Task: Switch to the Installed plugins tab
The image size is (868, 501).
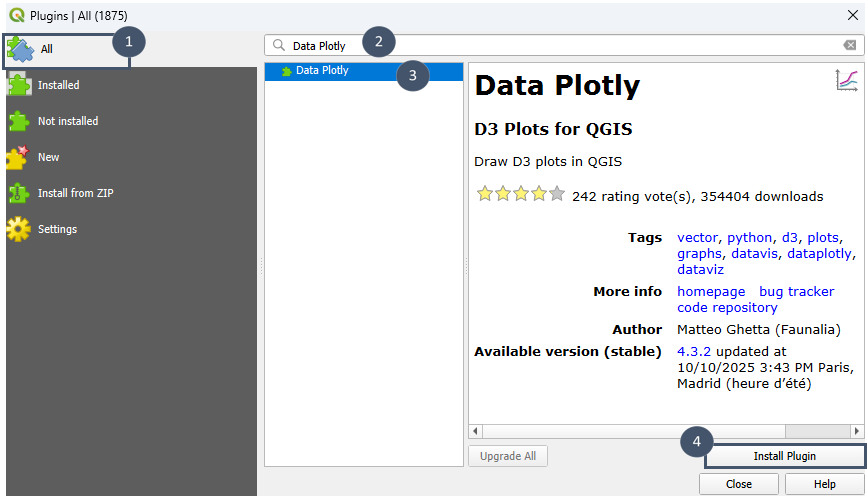Action: pyautogui.click(x=58, y=85)
